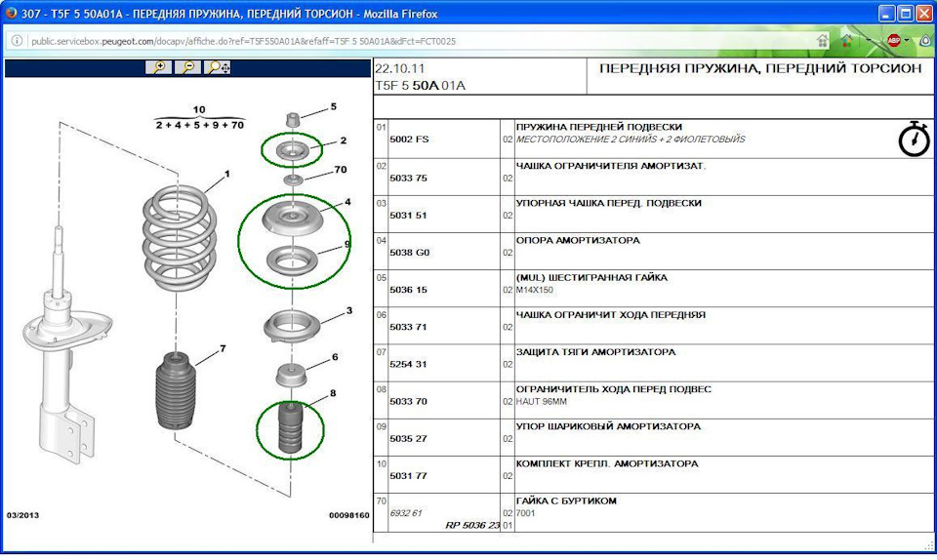Click the zoom in magnifier button

[159, 67]
